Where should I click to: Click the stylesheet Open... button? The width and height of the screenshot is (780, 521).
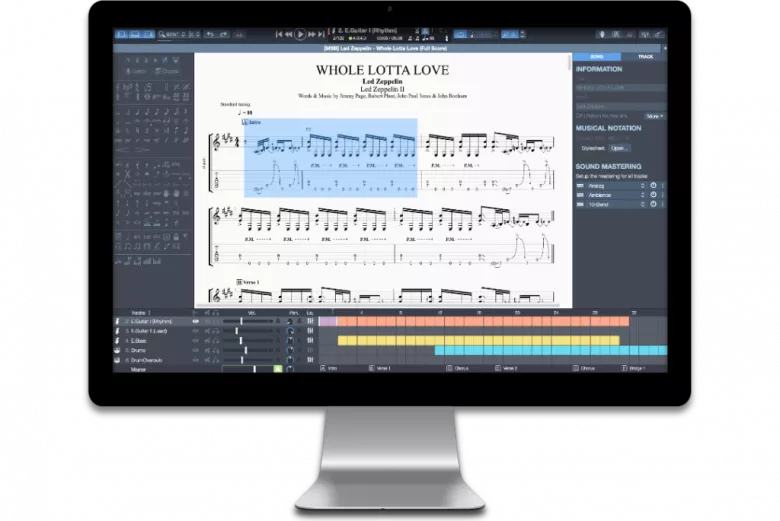click(620, 148)
